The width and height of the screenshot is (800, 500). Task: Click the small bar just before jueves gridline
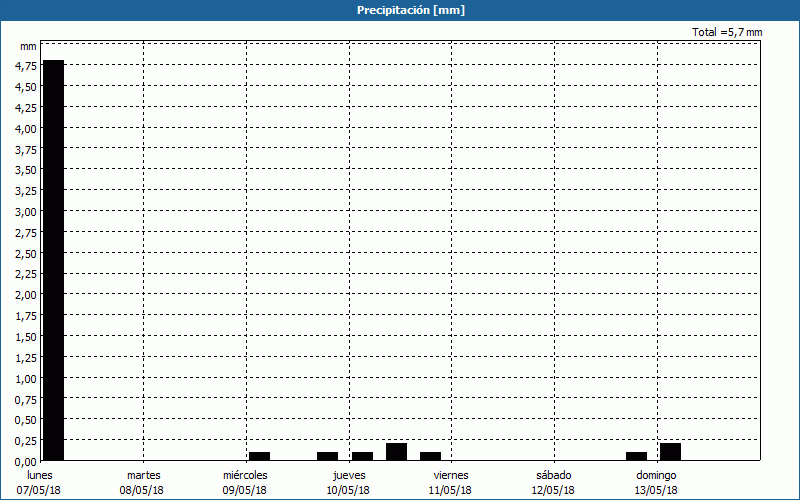coord(328,456)
